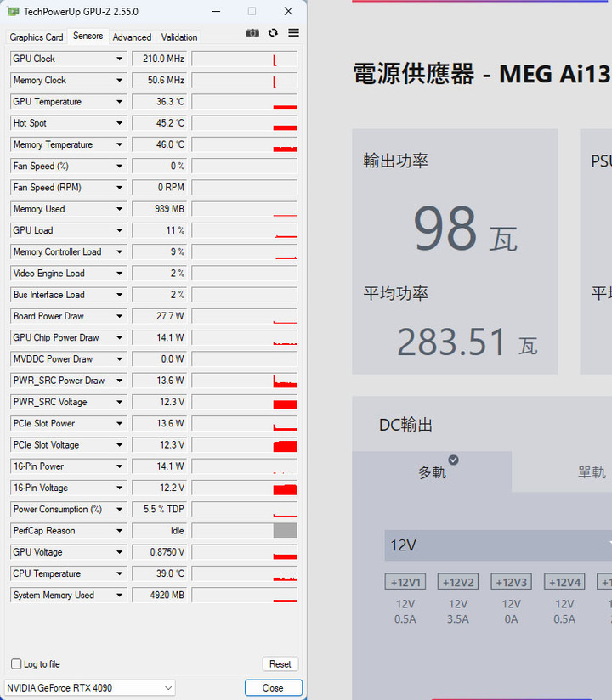Click the DC輸出 section heading
612x700 pixels.
click(405, 425)
